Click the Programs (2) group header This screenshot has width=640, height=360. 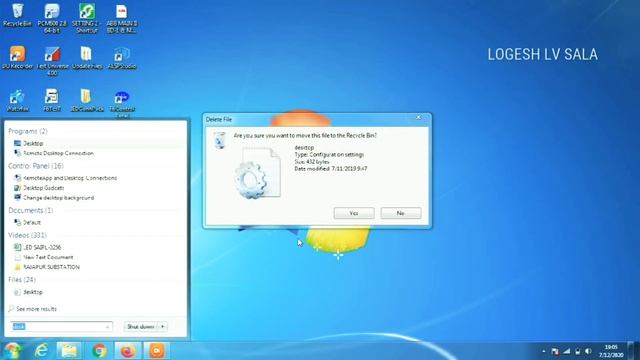coord(28,131)
